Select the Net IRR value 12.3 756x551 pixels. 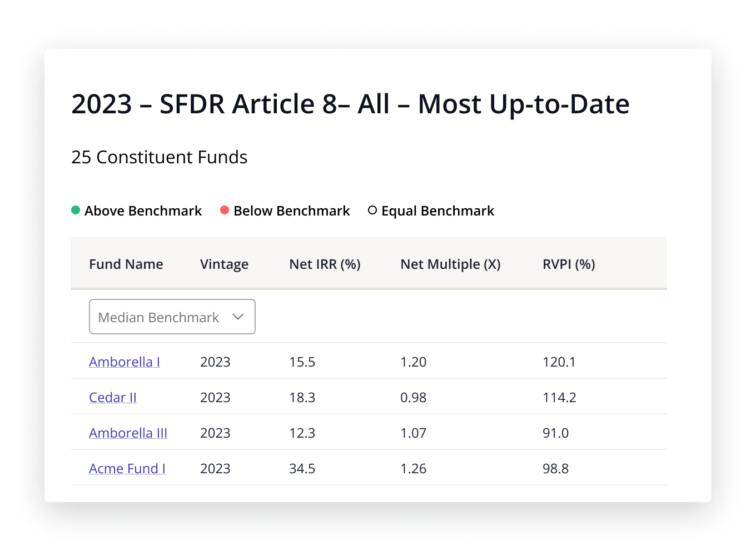[302, 433]
